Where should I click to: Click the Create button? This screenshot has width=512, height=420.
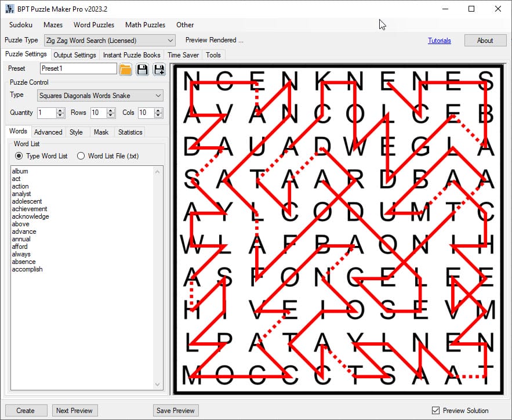[26, 411]
